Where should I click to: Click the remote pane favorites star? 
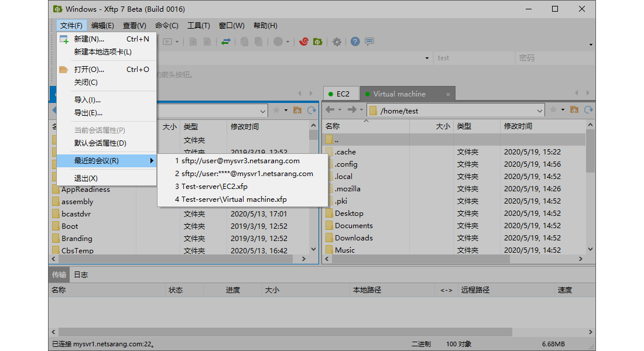pyautogui.click(x=553, y=109)
